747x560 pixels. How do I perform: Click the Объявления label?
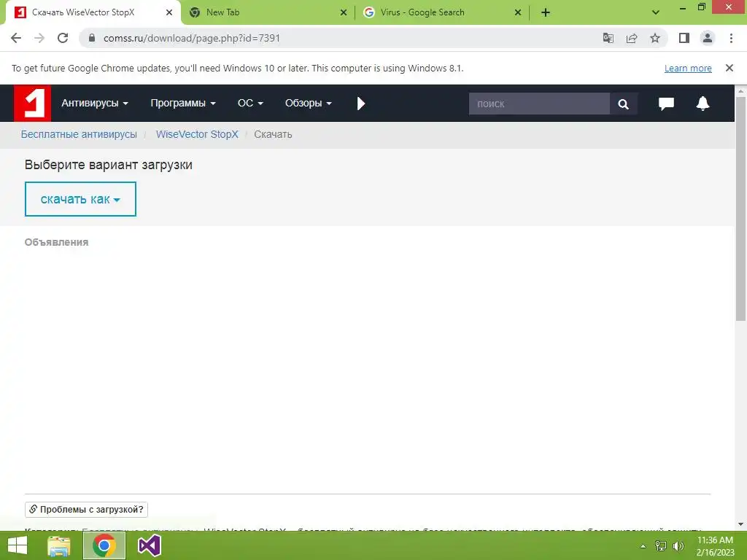56,242
